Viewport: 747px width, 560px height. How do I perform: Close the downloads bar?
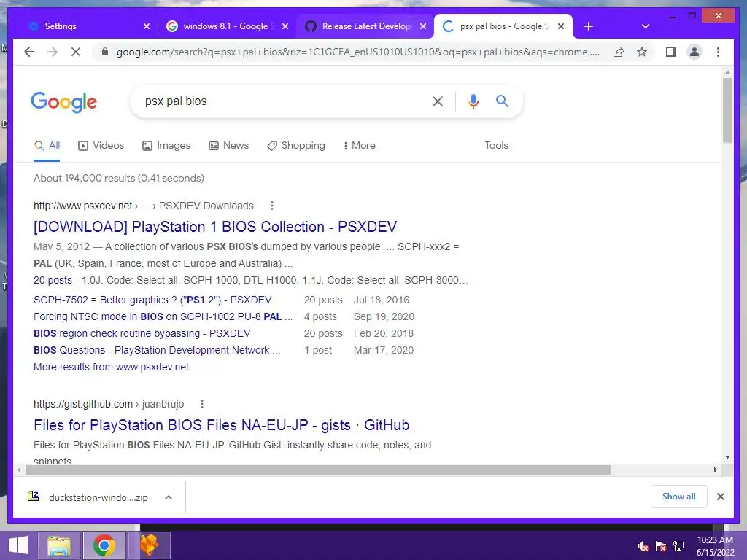720,497
